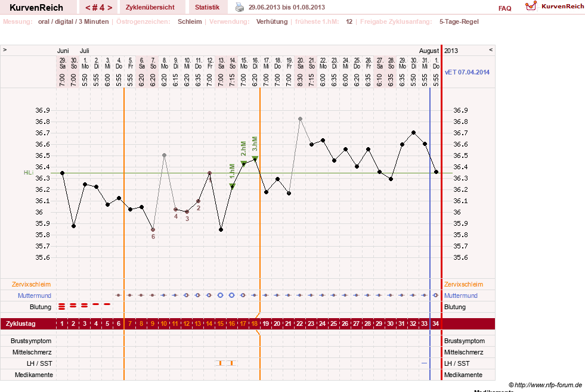Screen dimensions: 585x392
Task: Select the temperature point numbered 6
Action: click(153, 230)
